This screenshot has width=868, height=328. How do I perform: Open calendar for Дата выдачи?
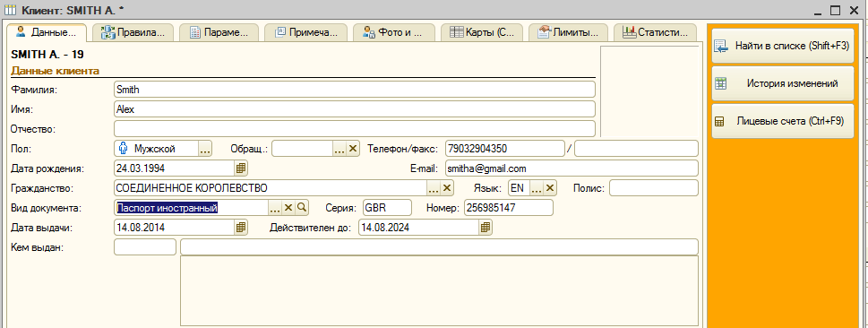241,227
